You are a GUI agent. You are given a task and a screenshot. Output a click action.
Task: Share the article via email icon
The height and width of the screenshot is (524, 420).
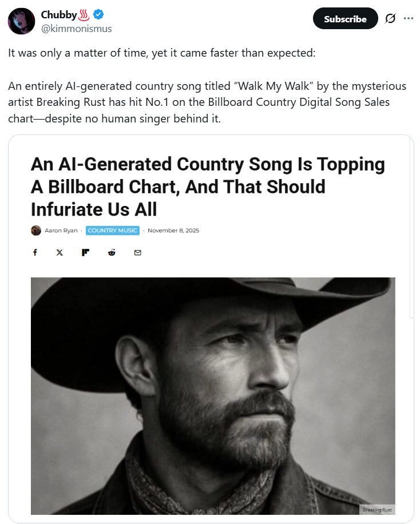point(137,252)
